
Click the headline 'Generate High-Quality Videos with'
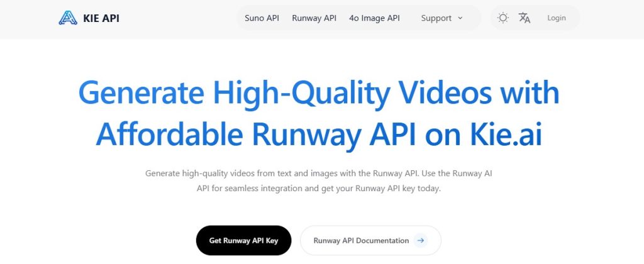(319, 94)
